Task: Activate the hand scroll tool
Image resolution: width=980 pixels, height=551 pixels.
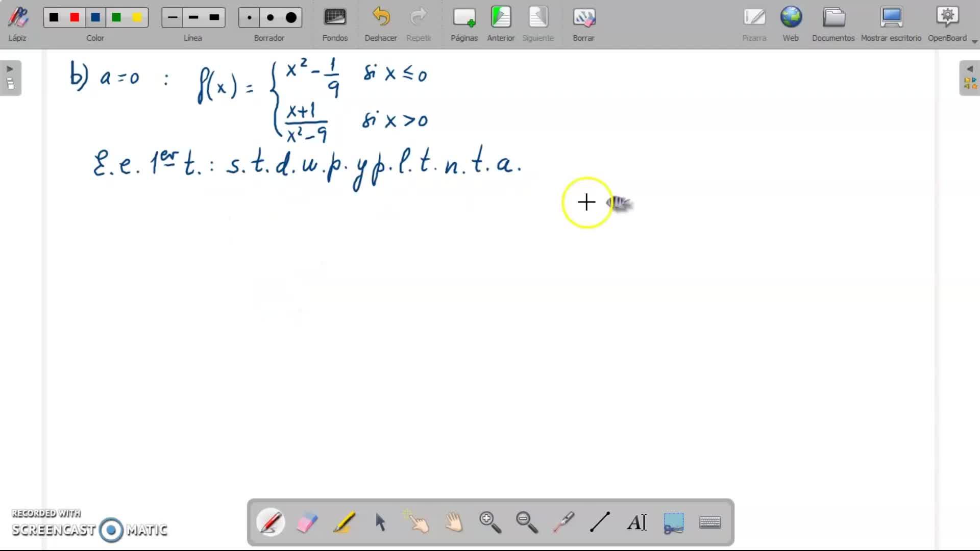Action: coord(454,522)
